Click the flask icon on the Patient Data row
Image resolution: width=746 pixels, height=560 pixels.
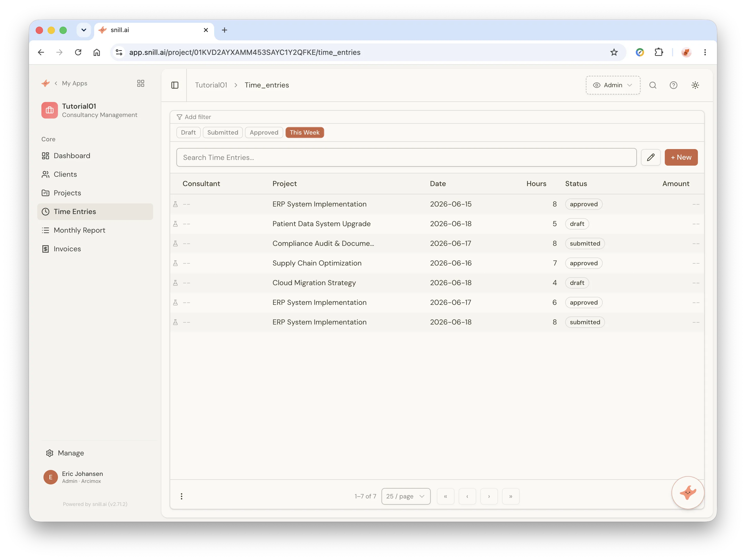tap(175, 224)
